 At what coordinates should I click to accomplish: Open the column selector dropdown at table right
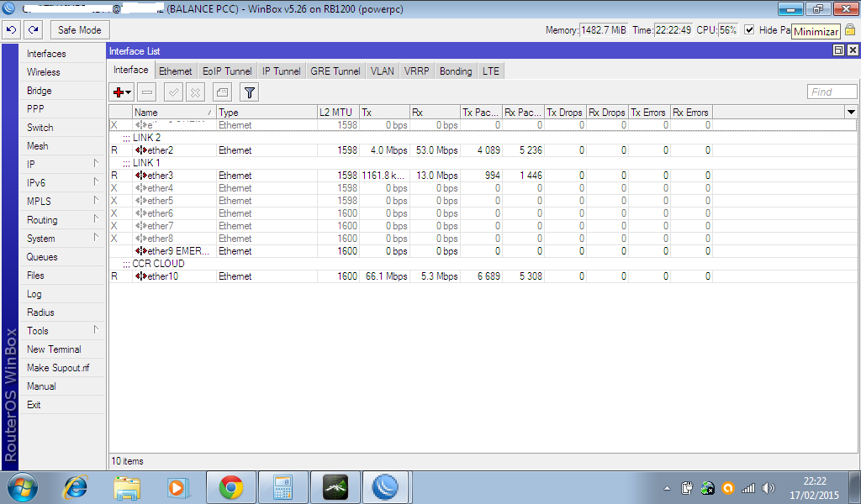point(851,112)
